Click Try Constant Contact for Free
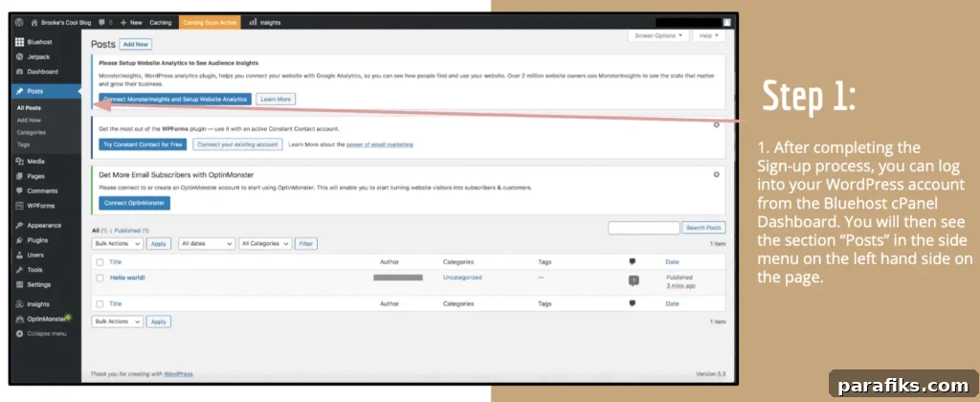 tap(144, 145)
